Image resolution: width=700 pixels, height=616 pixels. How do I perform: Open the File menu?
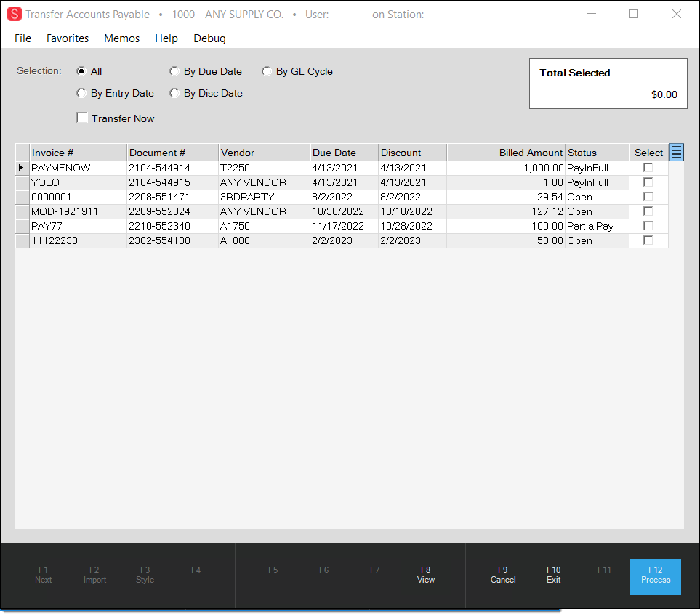[x=23, y=38]
